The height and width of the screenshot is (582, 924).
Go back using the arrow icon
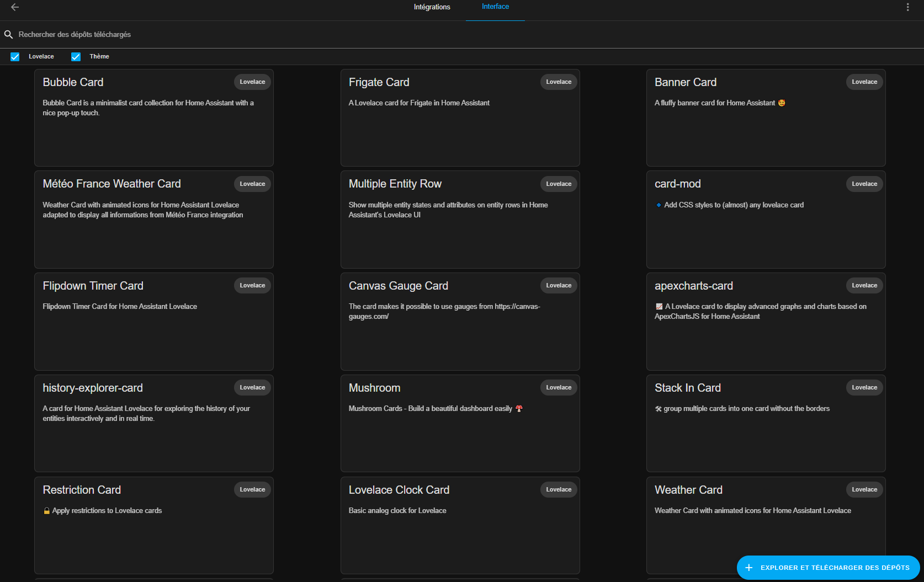(x=15, y=7)
